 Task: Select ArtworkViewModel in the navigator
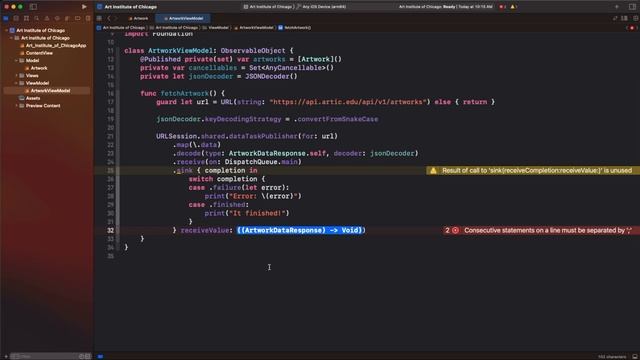point(47,91)
